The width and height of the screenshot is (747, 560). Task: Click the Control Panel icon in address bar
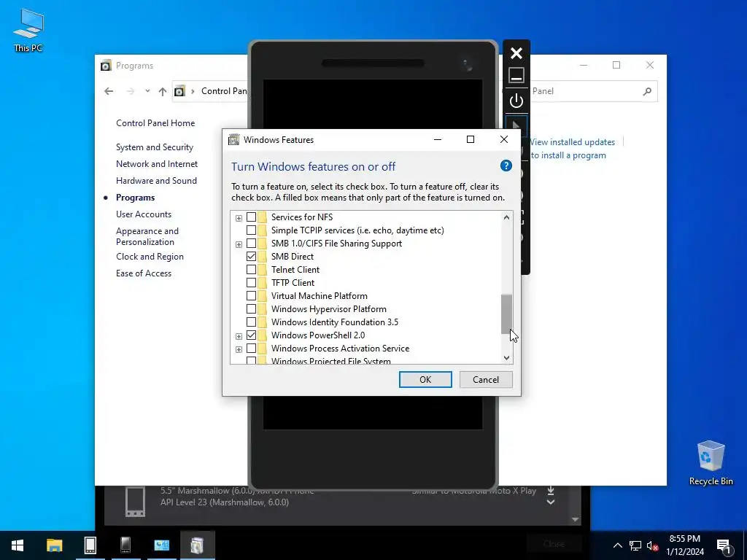(x=179, y=91)
